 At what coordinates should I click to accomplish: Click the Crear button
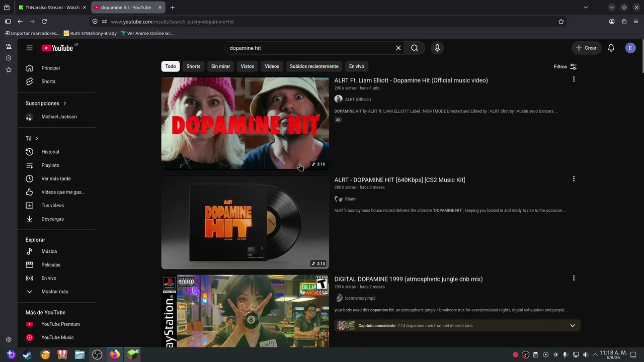(586, 48)
